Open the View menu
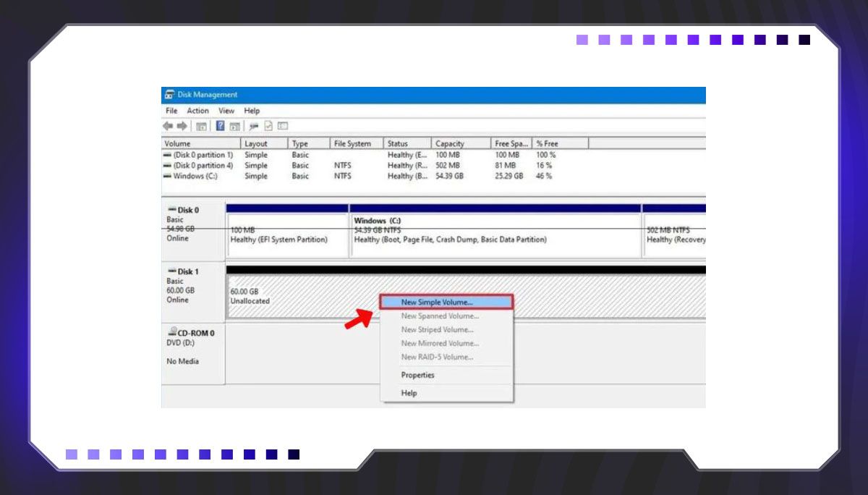This screenshot has height=495, width=868. (226, 111)
